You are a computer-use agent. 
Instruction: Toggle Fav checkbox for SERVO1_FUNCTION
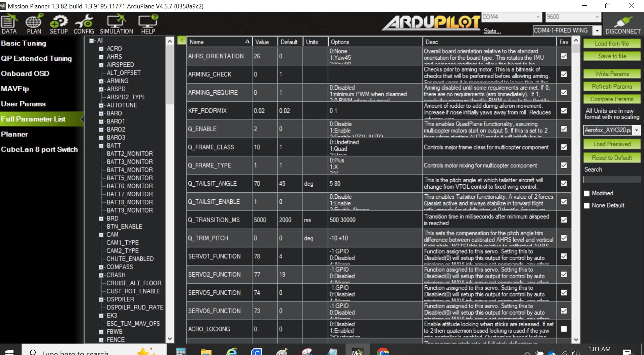point(564,256)
